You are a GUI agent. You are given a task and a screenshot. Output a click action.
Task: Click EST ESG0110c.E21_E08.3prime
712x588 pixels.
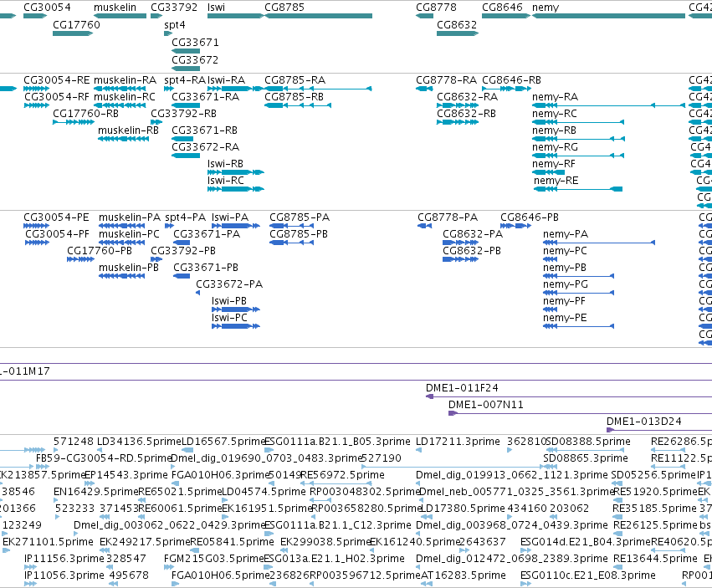pos(525,584)
